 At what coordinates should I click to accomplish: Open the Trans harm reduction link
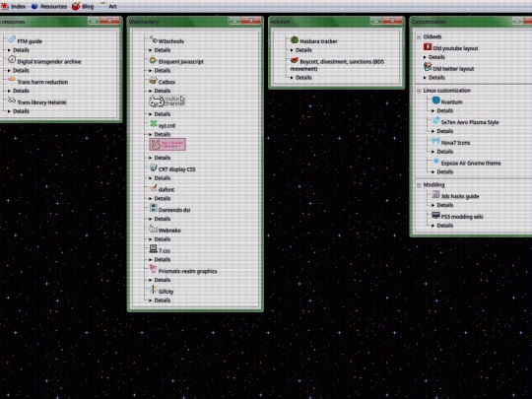pyautogui.click(x=42, y=82)
